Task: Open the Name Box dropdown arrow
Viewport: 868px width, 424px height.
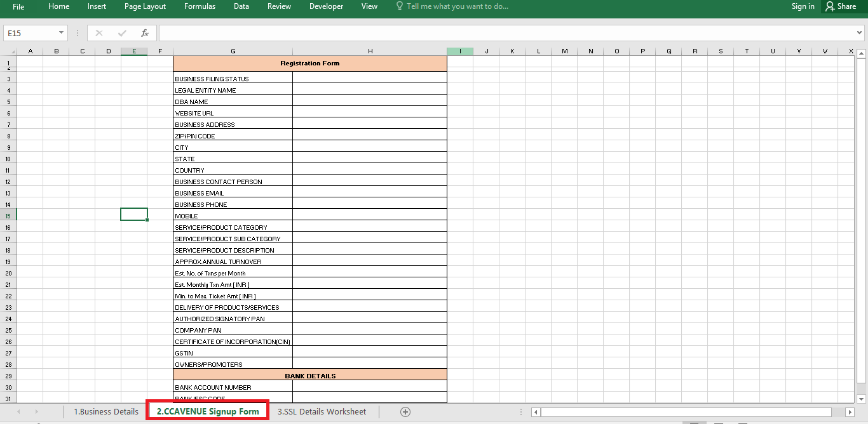Action: coord(62,33)
